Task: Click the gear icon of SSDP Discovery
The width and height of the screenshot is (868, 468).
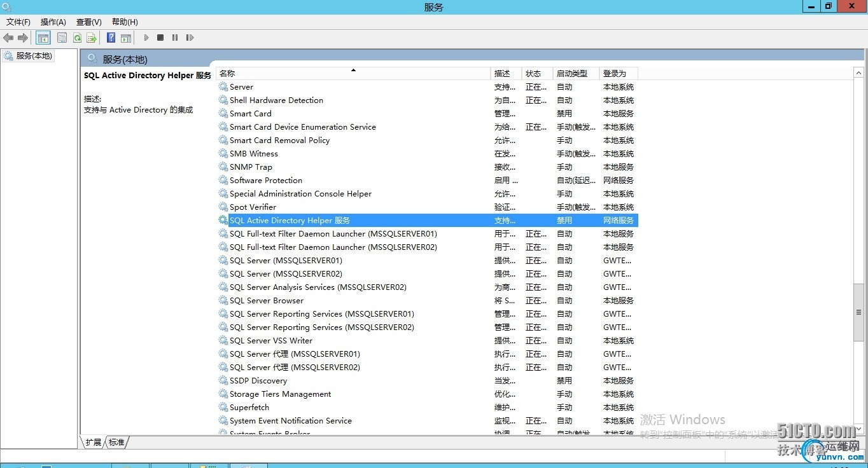Action: click(x=223, y=381)
